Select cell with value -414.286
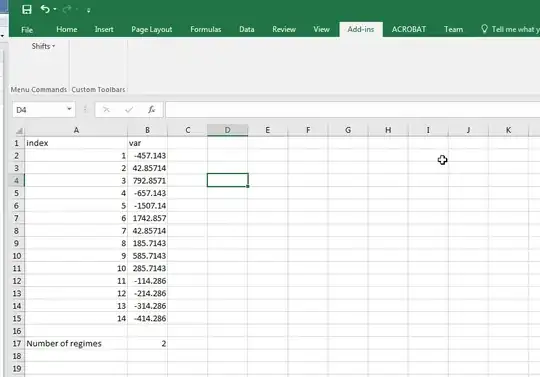Screen dimensions: 540x377 [x=147, y=318]
